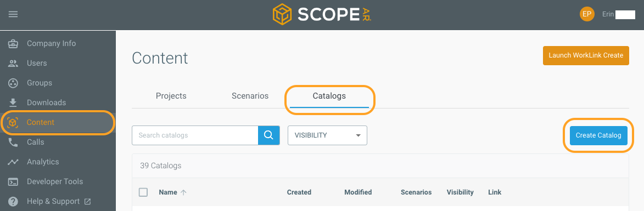Click into the Search catalogs field
Screen dimensions: 644x211
coord(195,135)
